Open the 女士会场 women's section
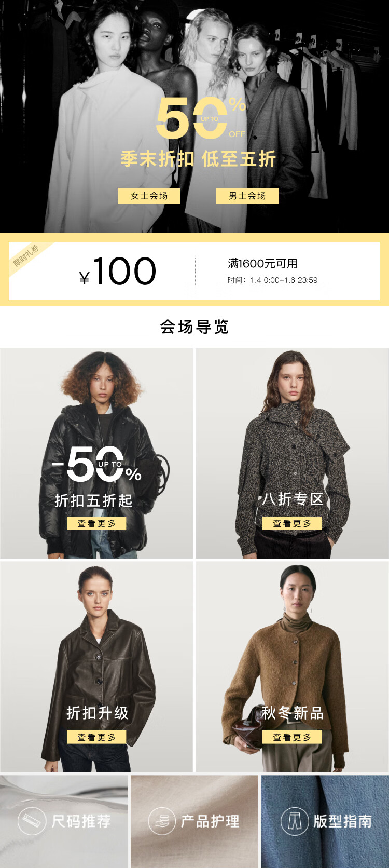 tap(149, 196)
